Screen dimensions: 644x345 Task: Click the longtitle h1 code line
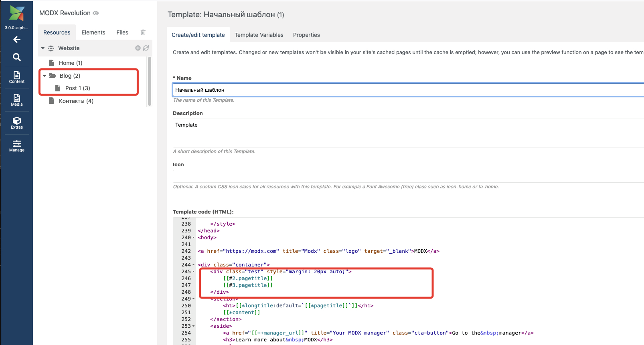[x=298, y=306]
